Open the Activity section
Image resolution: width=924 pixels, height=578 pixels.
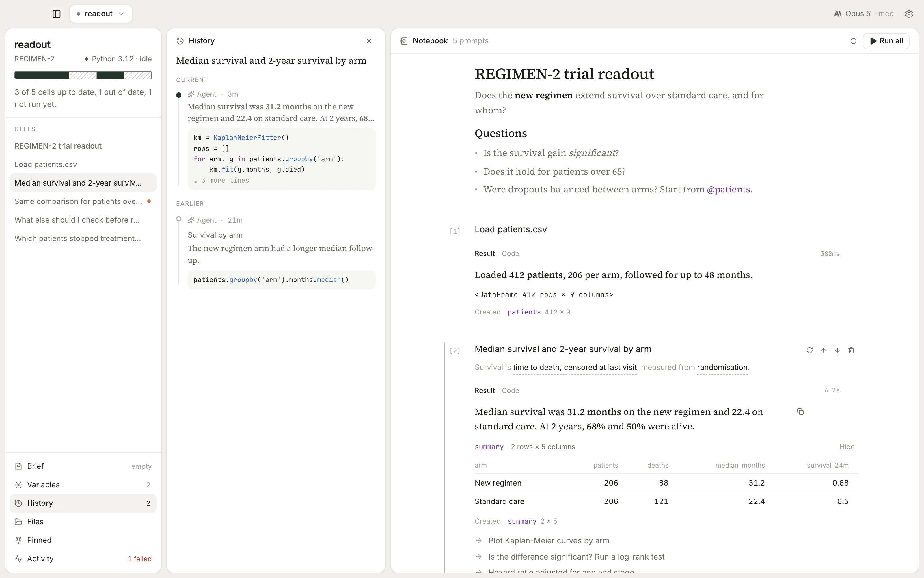83,559
